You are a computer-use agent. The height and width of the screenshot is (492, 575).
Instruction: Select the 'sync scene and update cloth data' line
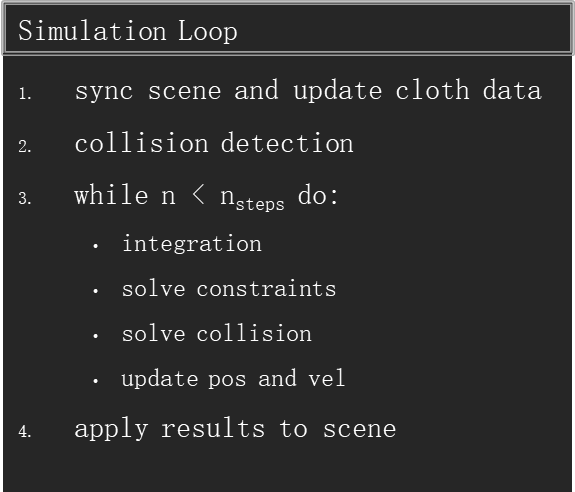click(x=308, y=91)
